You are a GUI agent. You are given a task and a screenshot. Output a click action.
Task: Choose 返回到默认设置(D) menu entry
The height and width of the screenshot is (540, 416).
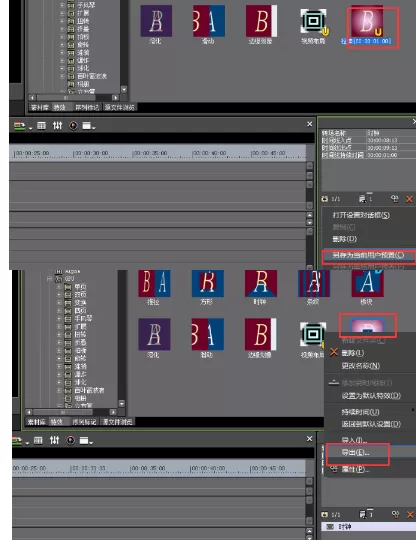tap(371, 424)
